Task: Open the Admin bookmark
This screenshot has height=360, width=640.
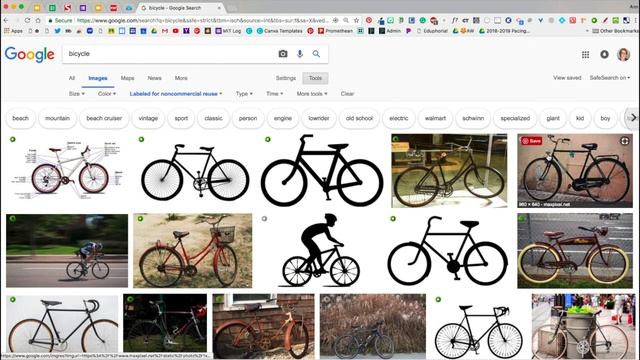Action: coord(390,31)
